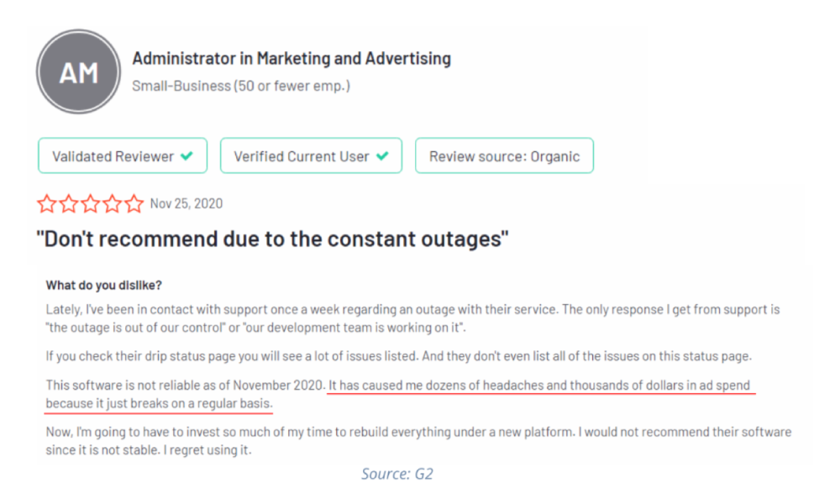The height and width of the screenshot is (504, 840).
Task: Click the Small-Business company size text
Action: (241, 86)
